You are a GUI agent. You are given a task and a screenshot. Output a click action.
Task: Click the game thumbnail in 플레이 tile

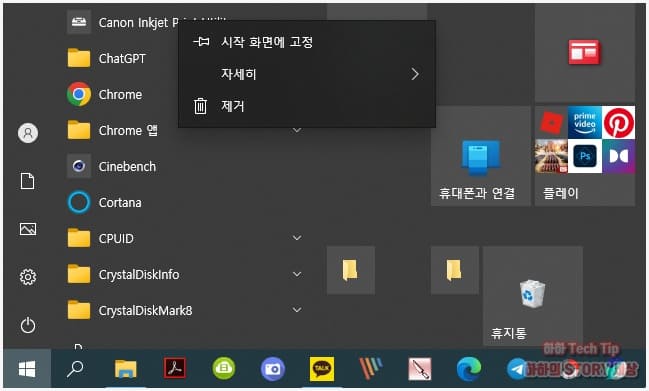pos(551,156)
